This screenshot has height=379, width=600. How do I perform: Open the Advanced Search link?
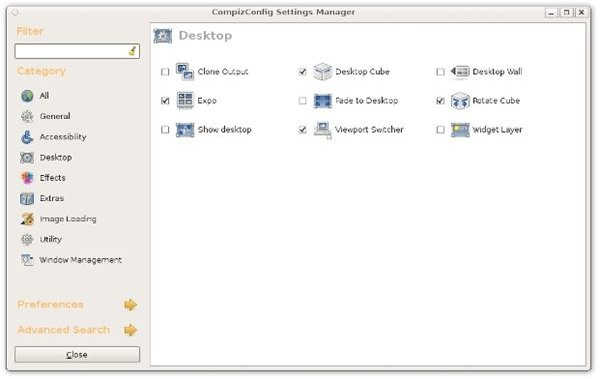click(64, 330)
